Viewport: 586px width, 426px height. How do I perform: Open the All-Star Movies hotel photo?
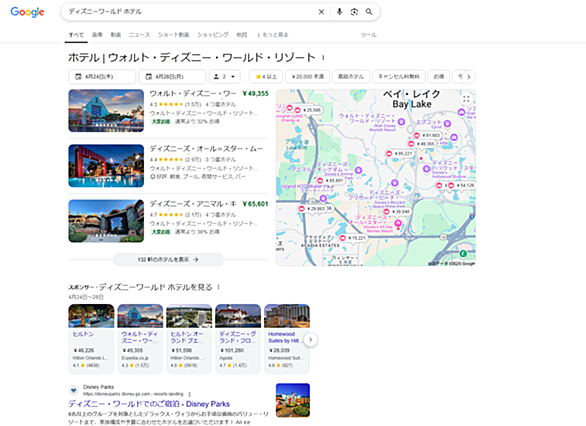point(106,166)
